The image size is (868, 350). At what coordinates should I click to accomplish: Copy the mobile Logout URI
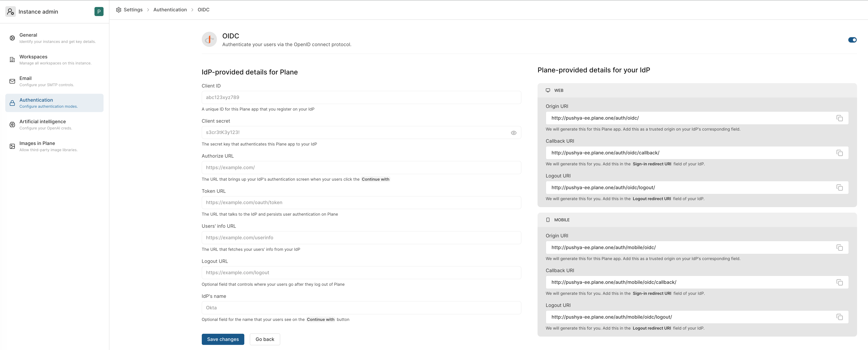click(x=840, y=317)
